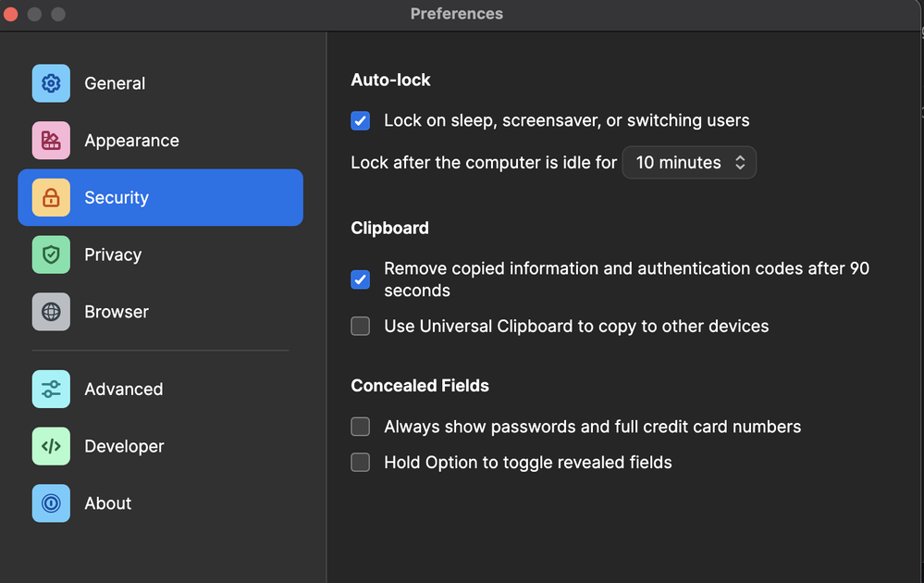Select the Appearance text label in sidebar

(x=131, y=141)
